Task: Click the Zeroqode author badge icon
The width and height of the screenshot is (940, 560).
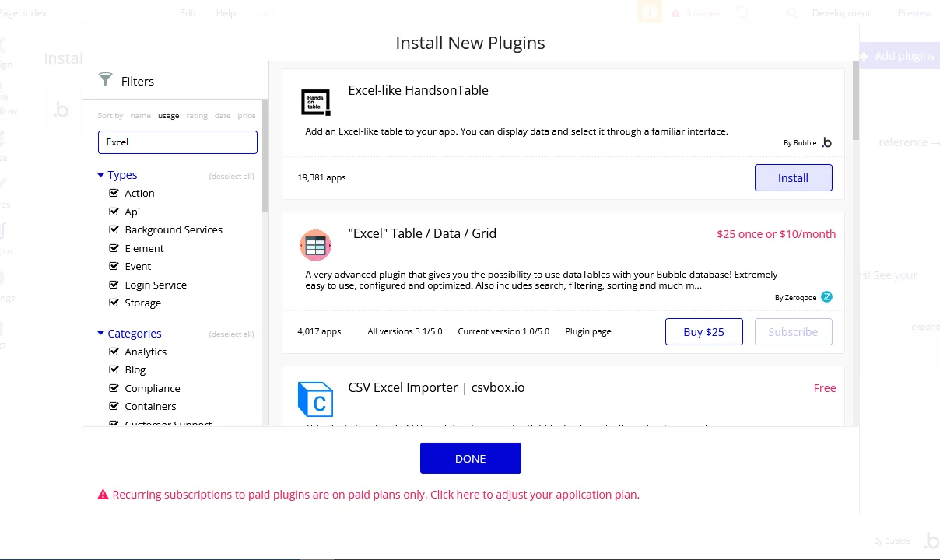Action: pos(826,297)
